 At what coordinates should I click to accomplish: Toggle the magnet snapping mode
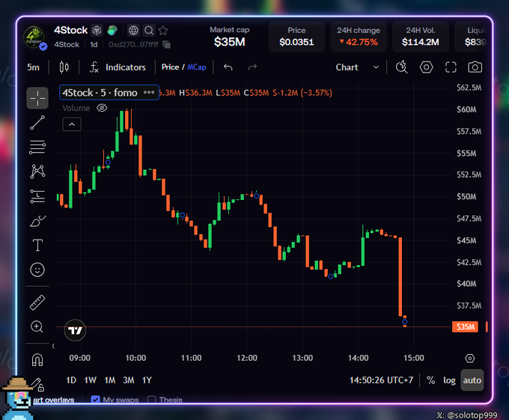click(37, 359)
